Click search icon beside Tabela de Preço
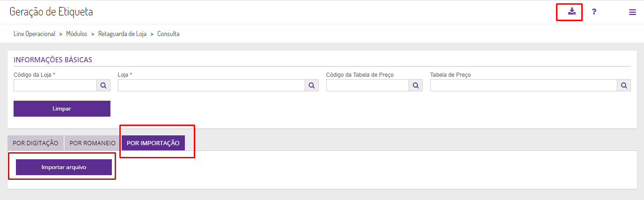The width and height of the screenshot is (644, 200). click(624, 85)
